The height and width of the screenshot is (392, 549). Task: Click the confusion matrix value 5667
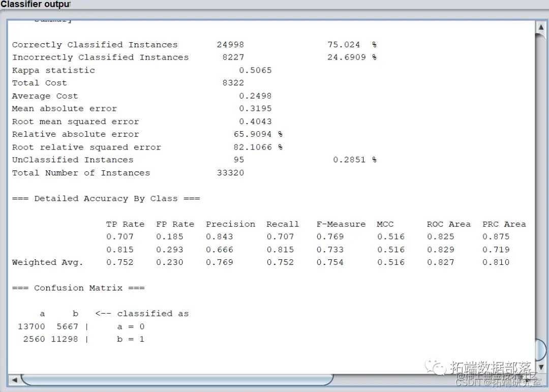point(67,326)
